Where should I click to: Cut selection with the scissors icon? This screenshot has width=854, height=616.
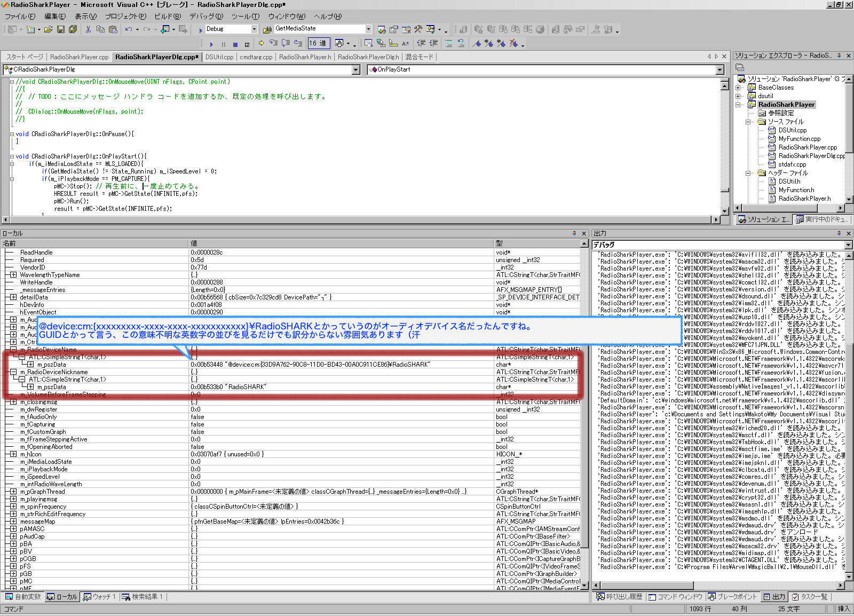(88, 29)
